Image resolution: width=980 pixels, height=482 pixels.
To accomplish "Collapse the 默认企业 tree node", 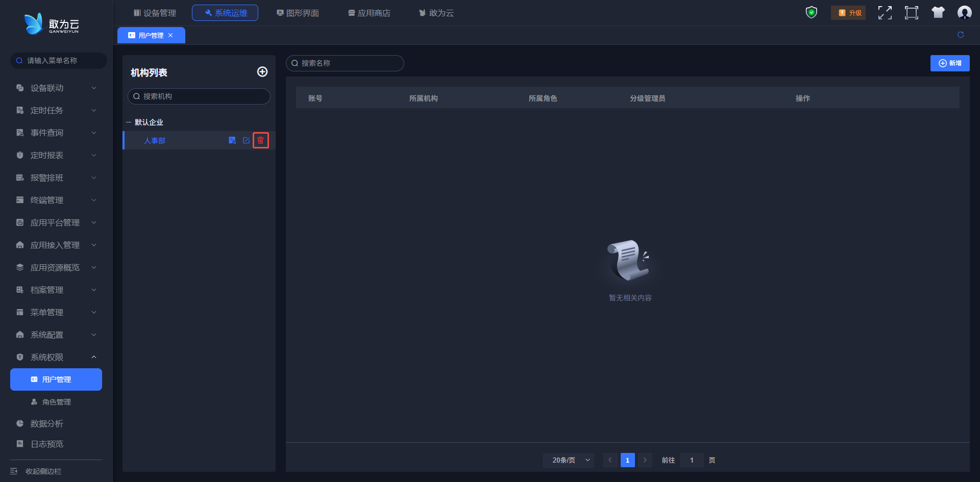I will (129, 122).
